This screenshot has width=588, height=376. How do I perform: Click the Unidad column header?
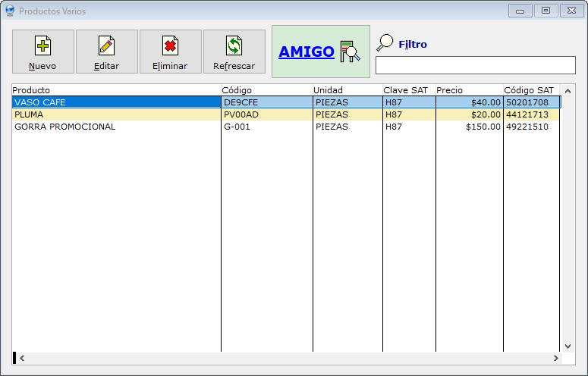(x=347, y=90)
